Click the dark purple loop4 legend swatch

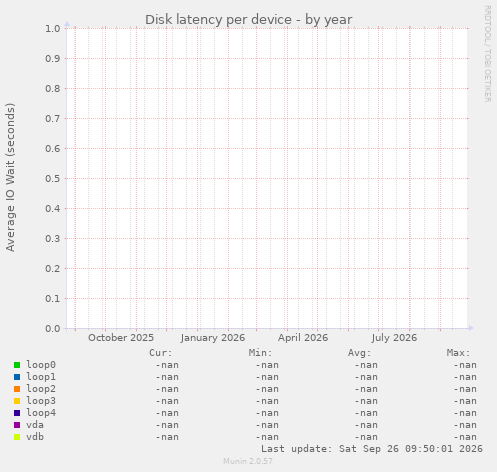[x=17, y=413]
